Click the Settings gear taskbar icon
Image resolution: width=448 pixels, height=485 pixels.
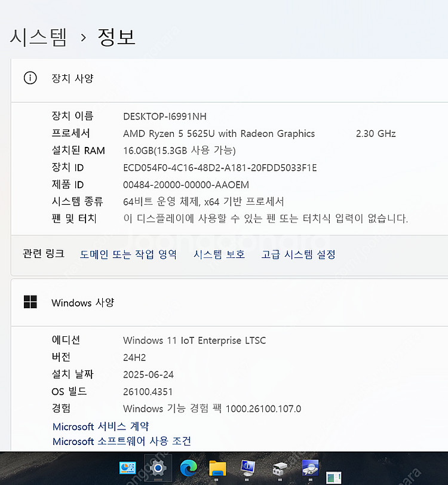pyautogui.click(x=158, y=468)
